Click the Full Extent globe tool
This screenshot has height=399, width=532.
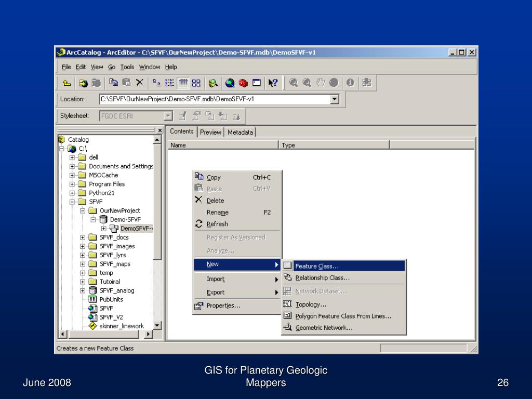pos(334,83)
